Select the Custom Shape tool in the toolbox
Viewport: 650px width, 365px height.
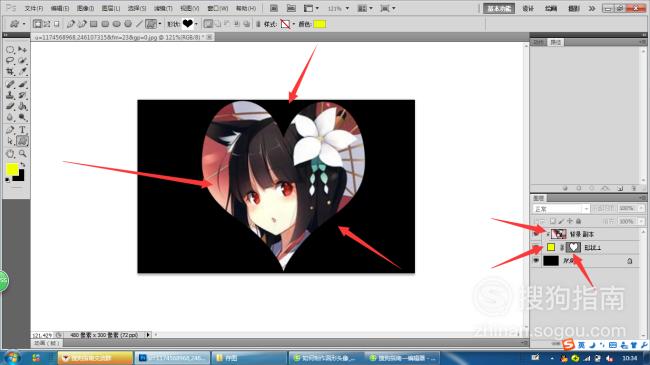point(22,141)
